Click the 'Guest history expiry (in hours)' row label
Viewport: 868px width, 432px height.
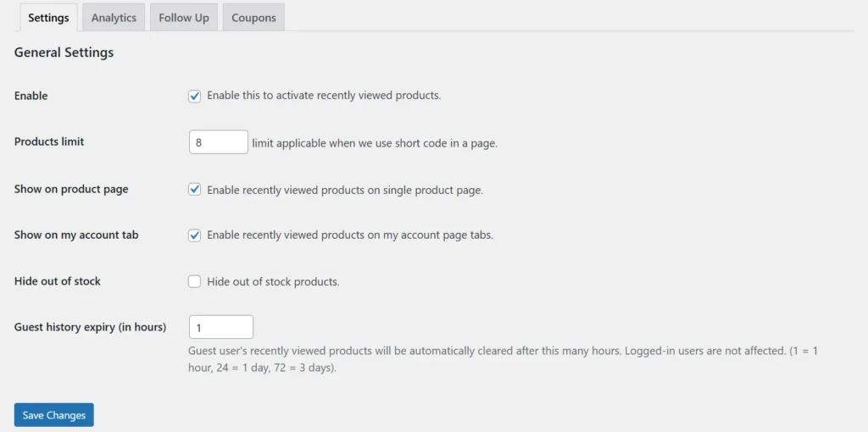pos(90,326)
